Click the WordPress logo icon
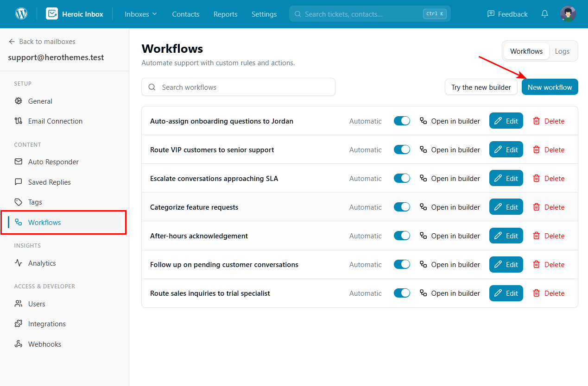588x386 pixels. pyautogui.click(x=21, y=14)
